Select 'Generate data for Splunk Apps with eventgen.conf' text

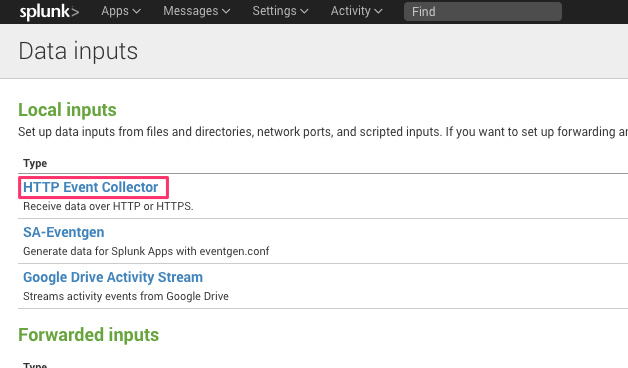coord(146,251)
